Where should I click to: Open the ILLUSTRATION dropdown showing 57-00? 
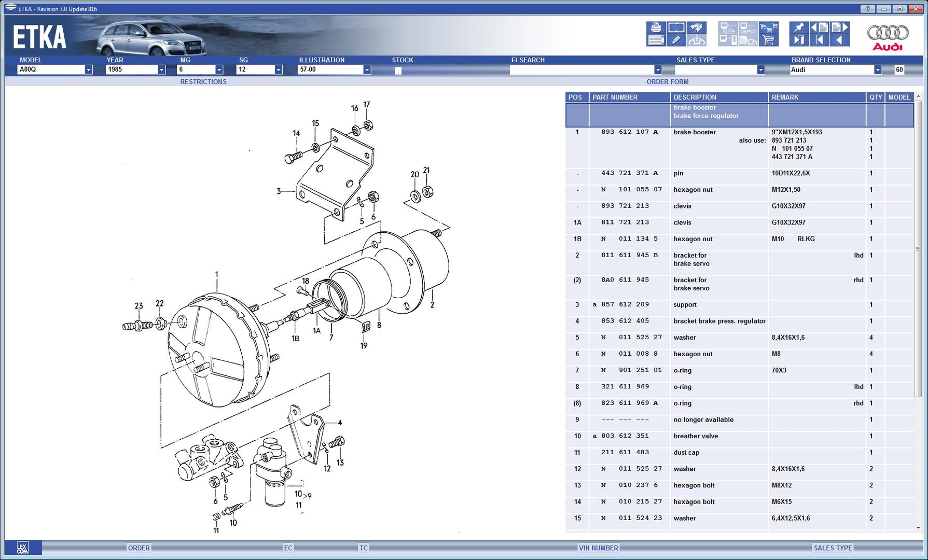pyautogui.click(x=367, y=69)
